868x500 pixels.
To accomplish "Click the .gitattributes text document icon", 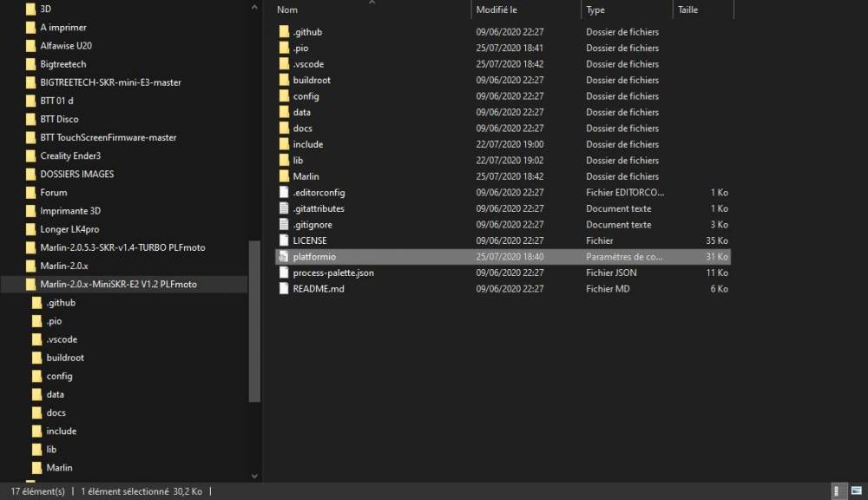I will coord(284,208).
